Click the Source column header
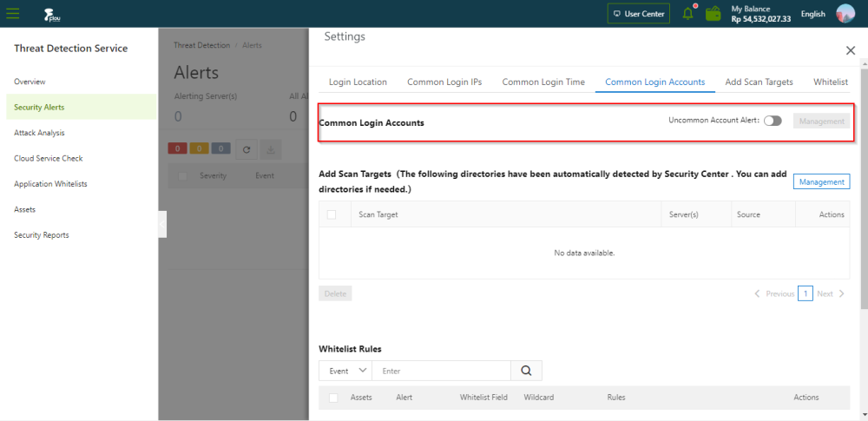The width and height of the screenshot is (868, 421). pos(748,214)
